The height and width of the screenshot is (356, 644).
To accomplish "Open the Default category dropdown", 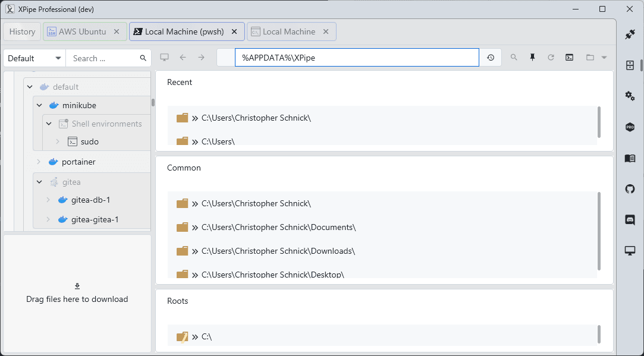I will tap(34, 58).
